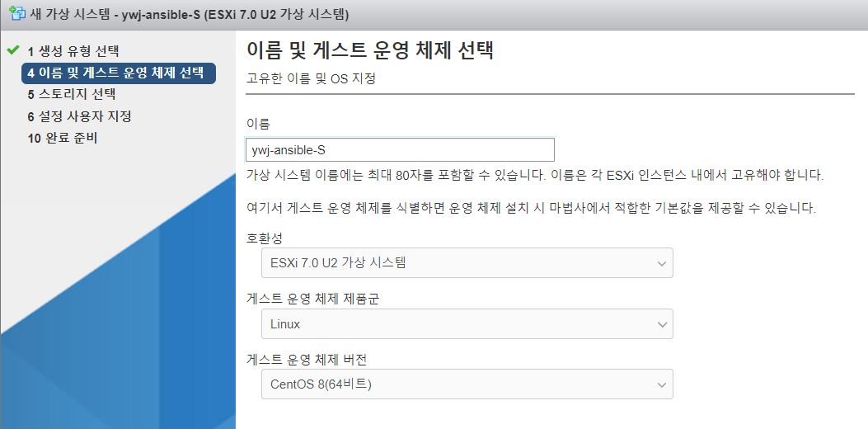Click the new virtual machine icon in title bar
Image resolution: width=868 pixels, height=429 pixels.
pos(17,14)
